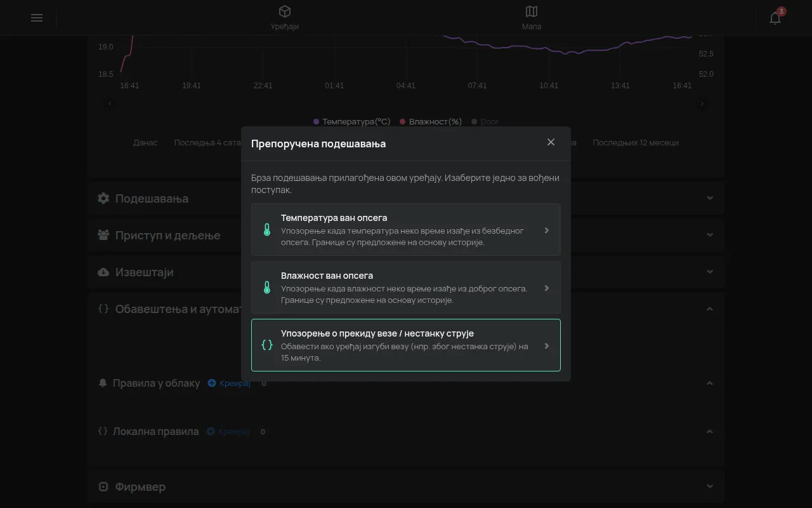Image resolution: width=812 pixels, height=508 pixels.
Task: Select Упозорење о прекиду везе preset
Action: [x=406, y=345]
